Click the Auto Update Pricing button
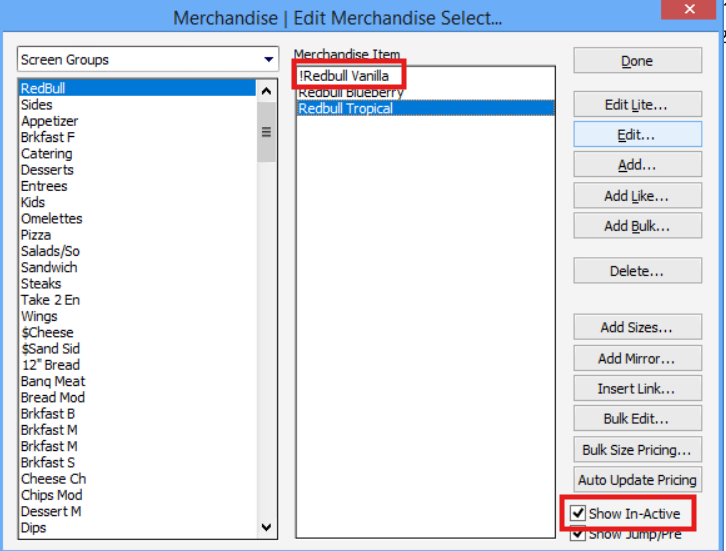This screenshot has width=726, height=551. coord(637,480)
